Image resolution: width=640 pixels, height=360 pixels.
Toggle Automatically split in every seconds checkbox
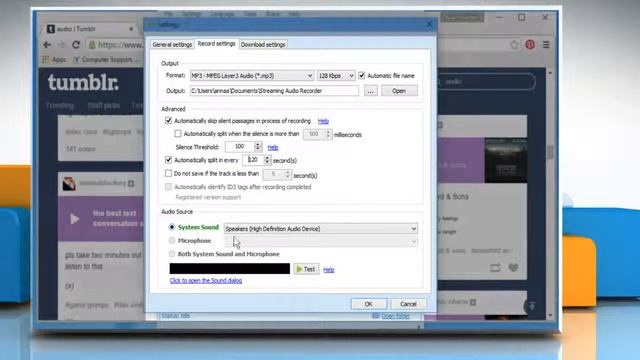point(168,160)
